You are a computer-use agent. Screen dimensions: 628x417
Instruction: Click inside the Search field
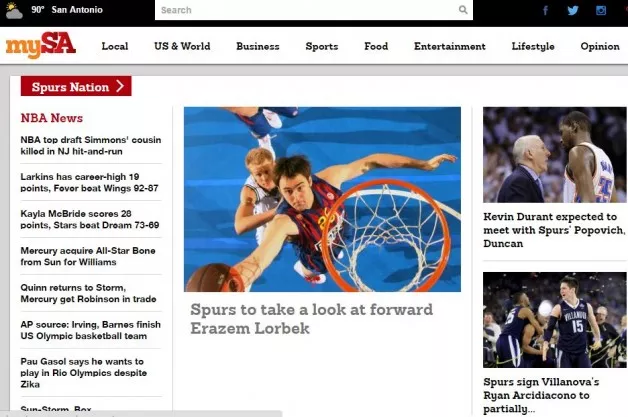pos(305,10)
